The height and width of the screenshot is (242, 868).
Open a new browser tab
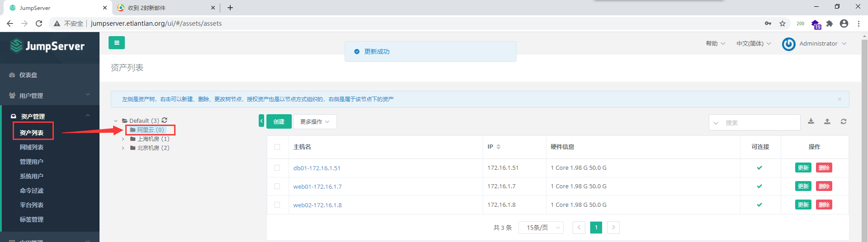click(x=230, y=8)
